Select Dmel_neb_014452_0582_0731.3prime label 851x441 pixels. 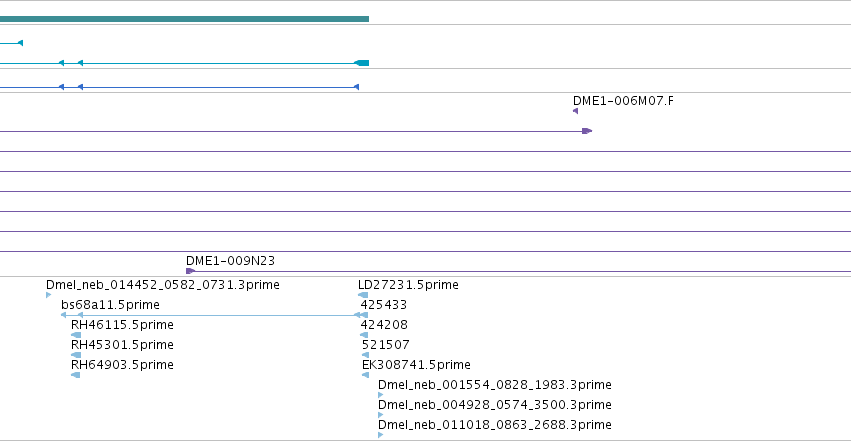(163, 285)
